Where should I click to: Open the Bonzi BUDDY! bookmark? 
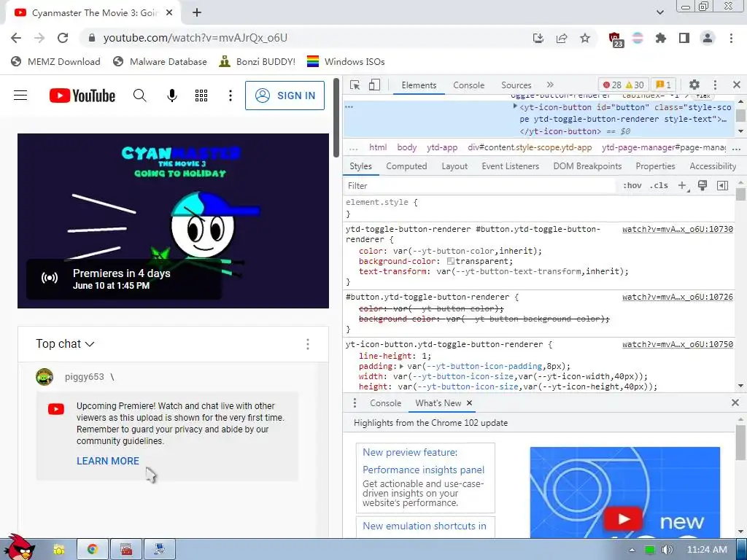(x=258, y=61)
